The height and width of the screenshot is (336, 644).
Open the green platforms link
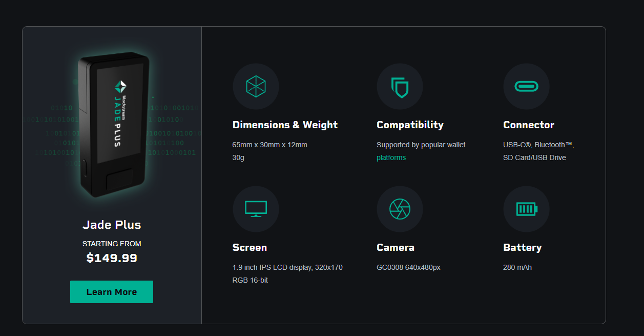coord(391,157)
